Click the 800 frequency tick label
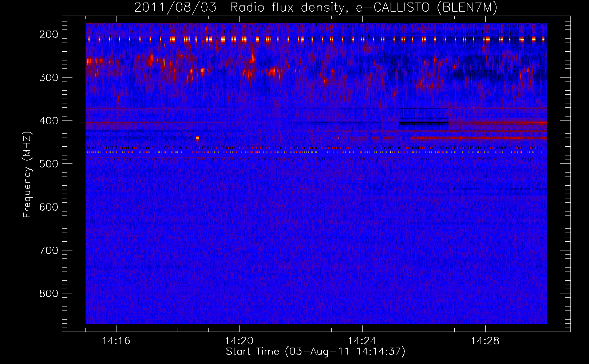 tap(49, 294)
